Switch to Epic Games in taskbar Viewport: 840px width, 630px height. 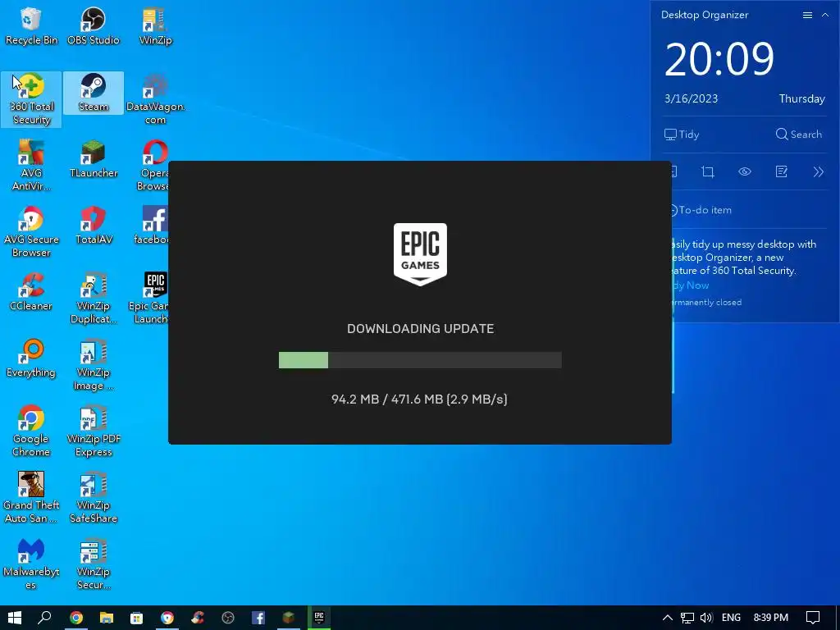click(x=319, y=618)
